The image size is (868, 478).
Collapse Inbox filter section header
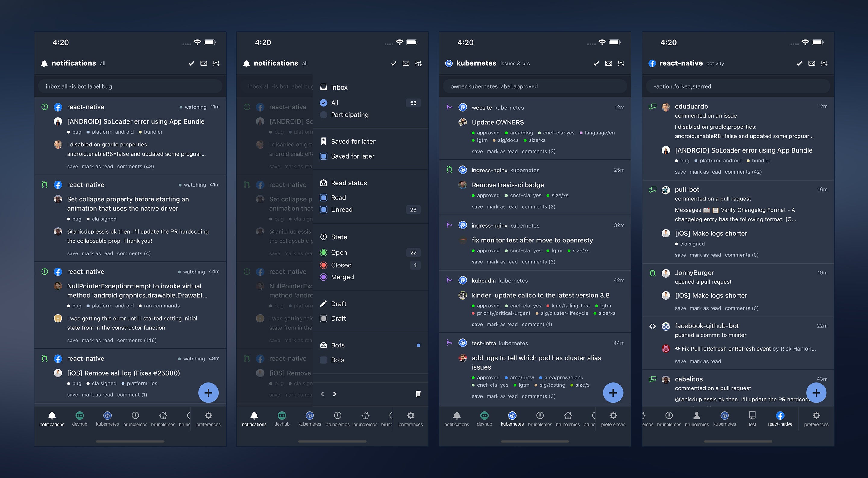(x=370, y=87)
